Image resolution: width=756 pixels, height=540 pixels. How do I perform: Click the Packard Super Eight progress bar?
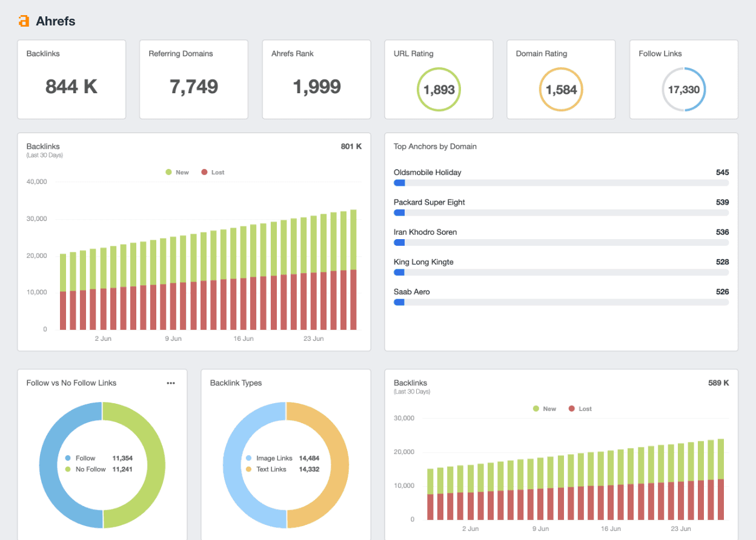[561, 212]
